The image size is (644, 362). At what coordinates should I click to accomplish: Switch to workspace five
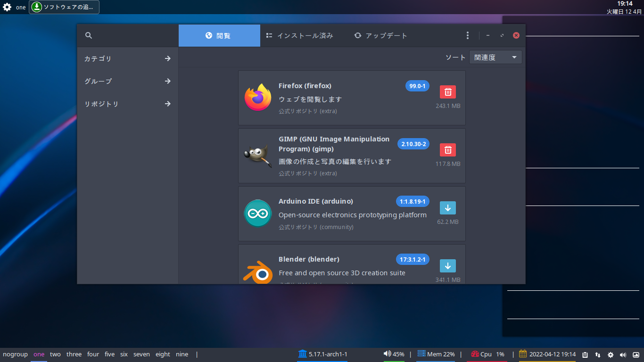(109, 354)
